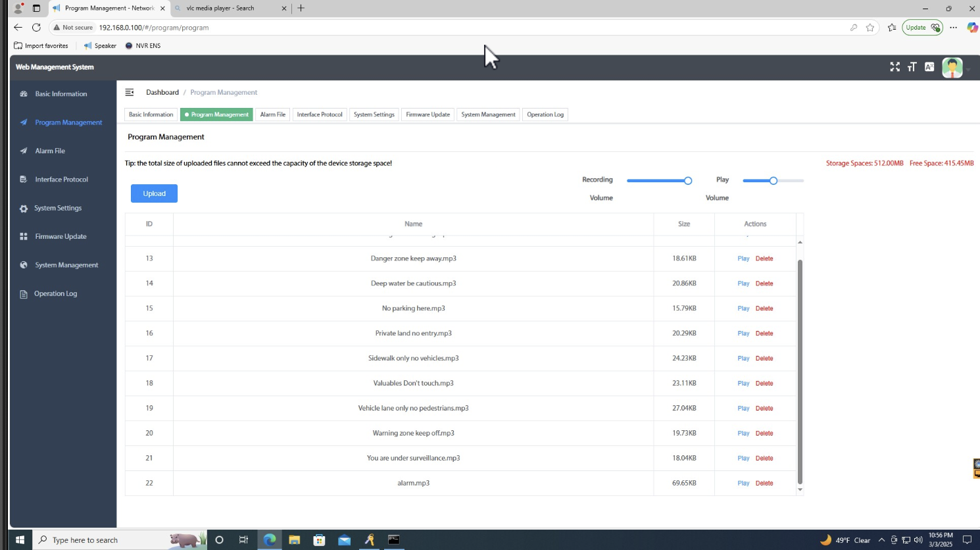Switch language with the translate icon
Viewport: 980px width, 550px height.
929,67
